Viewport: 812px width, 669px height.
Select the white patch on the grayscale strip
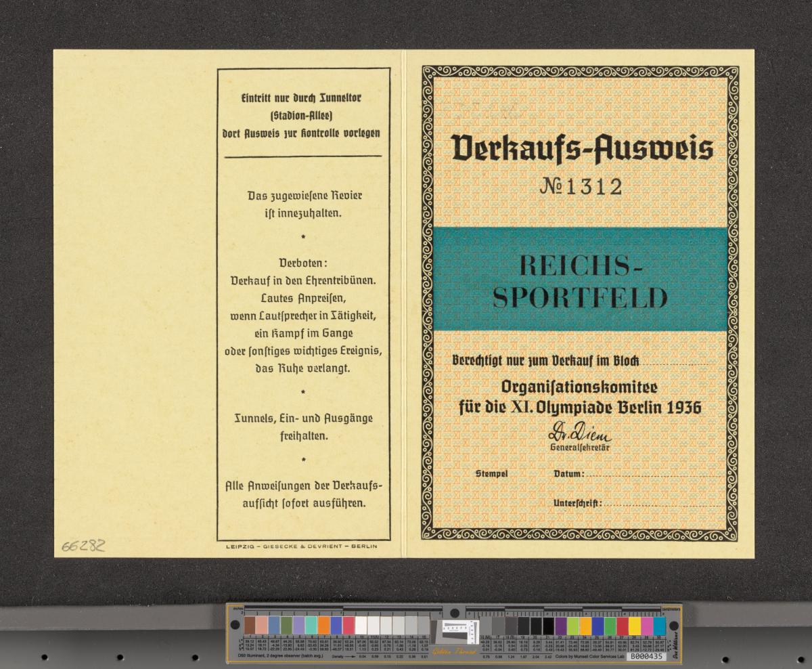pos(361,625)
